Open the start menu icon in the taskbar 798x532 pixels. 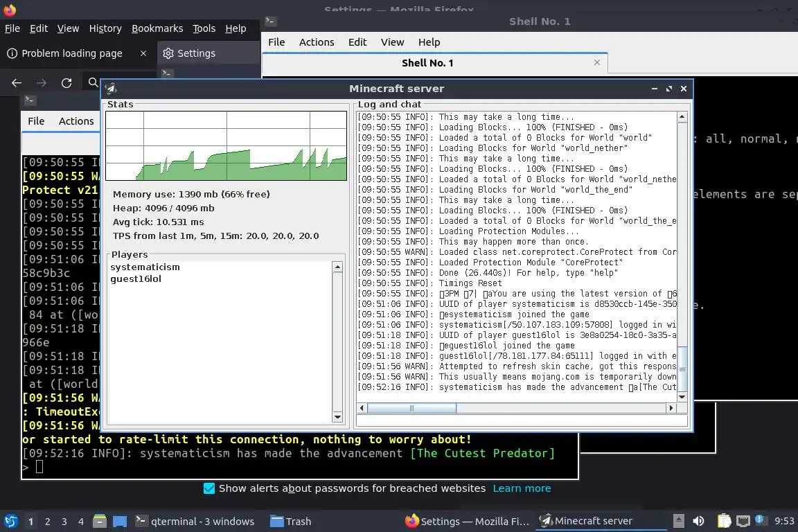click(10, 522)
